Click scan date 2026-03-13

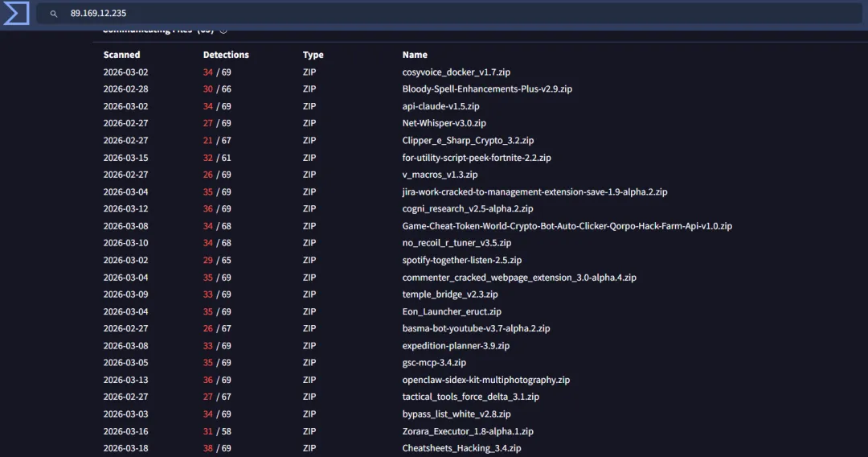pos(125,380)
